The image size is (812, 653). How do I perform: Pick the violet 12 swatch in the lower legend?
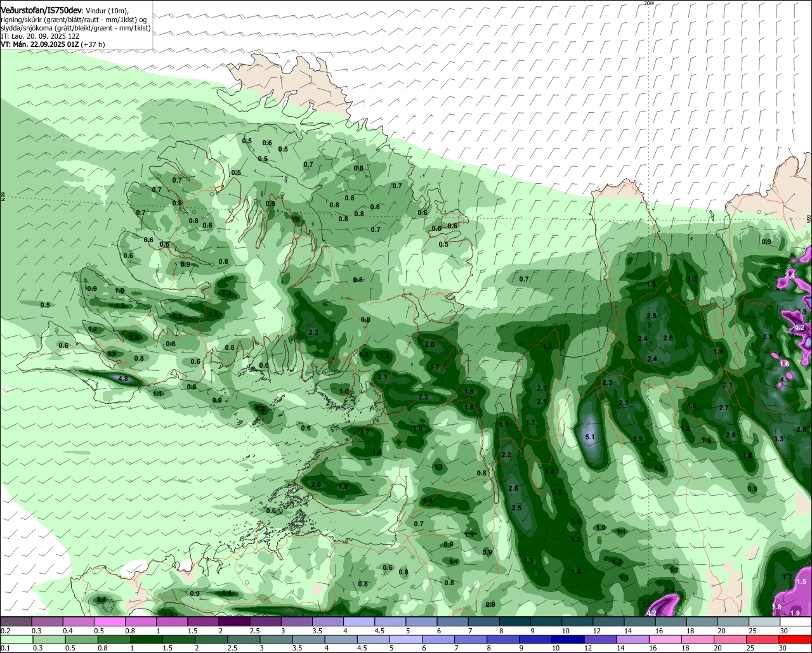599,640
